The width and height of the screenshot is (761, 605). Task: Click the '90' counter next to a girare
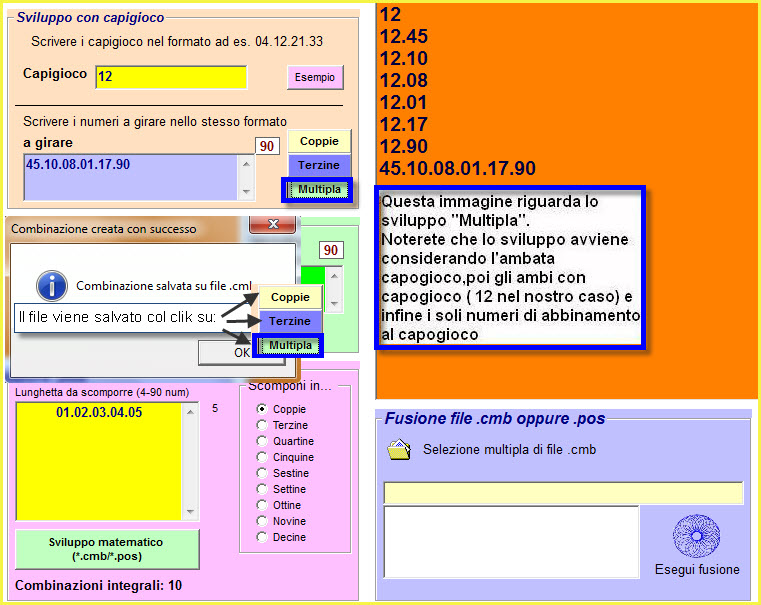click(267, 146)
